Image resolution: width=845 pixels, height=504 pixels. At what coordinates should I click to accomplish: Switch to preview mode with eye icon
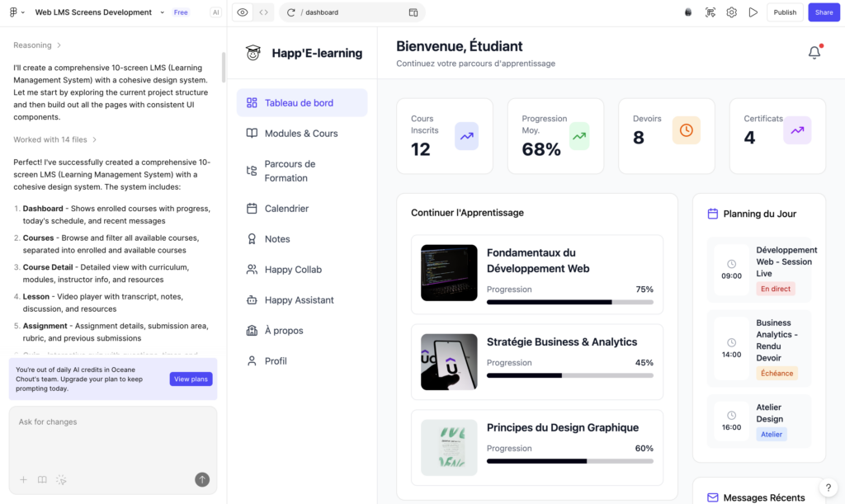coord(243,12)
